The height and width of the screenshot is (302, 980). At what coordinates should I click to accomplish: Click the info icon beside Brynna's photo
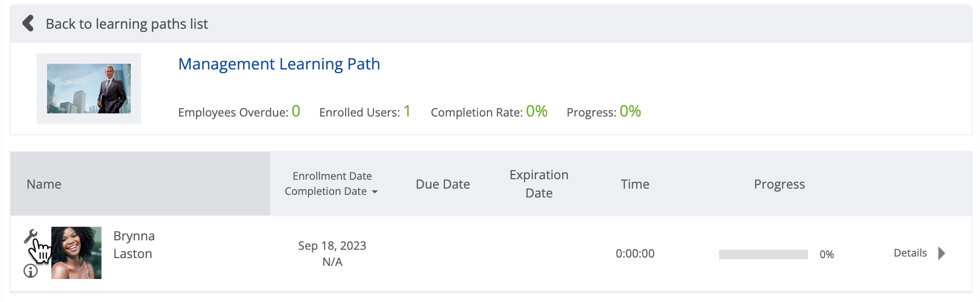30,271
